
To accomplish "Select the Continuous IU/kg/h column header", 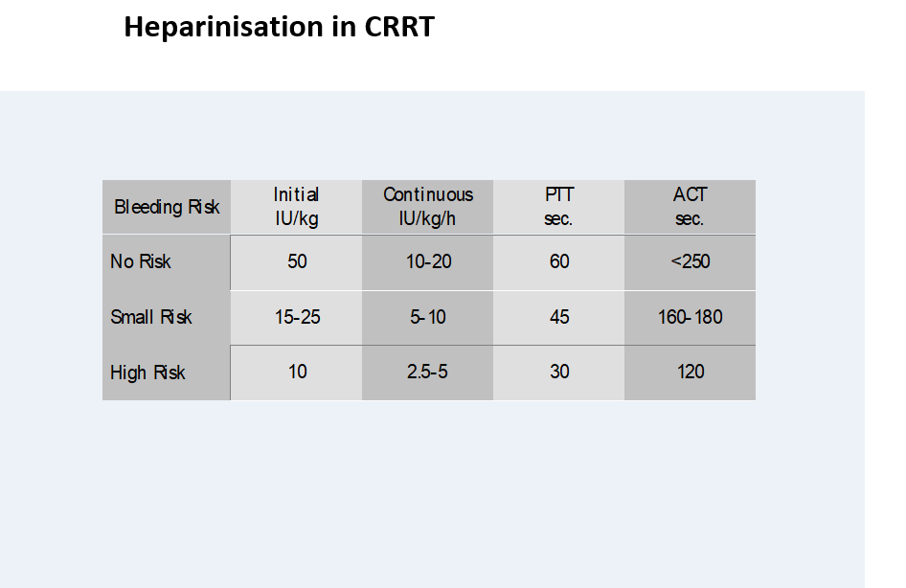I will pyautogui.click(x=428, y=207).
